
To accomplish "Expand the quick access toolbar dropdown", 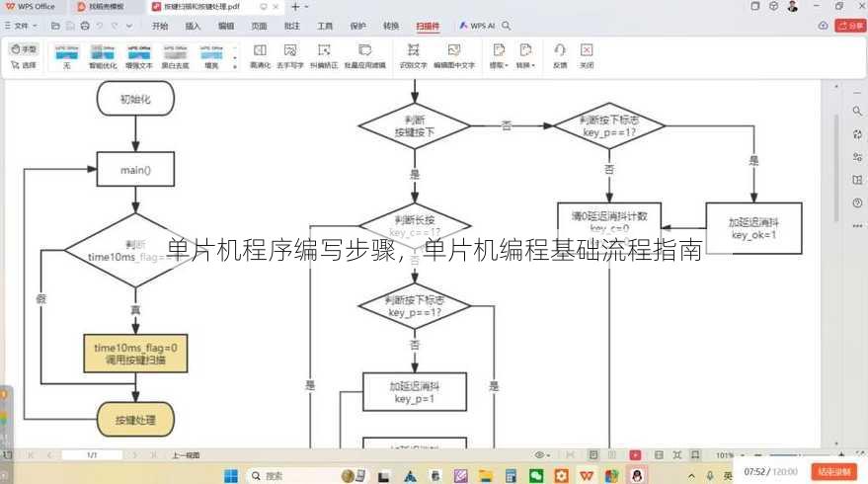I will coord(129,26).
